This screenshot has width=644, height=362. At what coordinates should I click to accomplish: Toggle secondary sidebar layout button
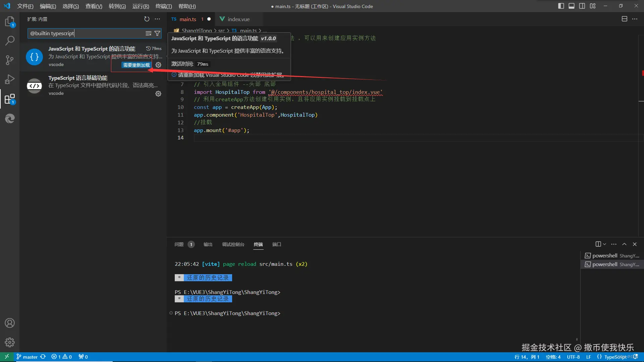(x=582, y=6)
